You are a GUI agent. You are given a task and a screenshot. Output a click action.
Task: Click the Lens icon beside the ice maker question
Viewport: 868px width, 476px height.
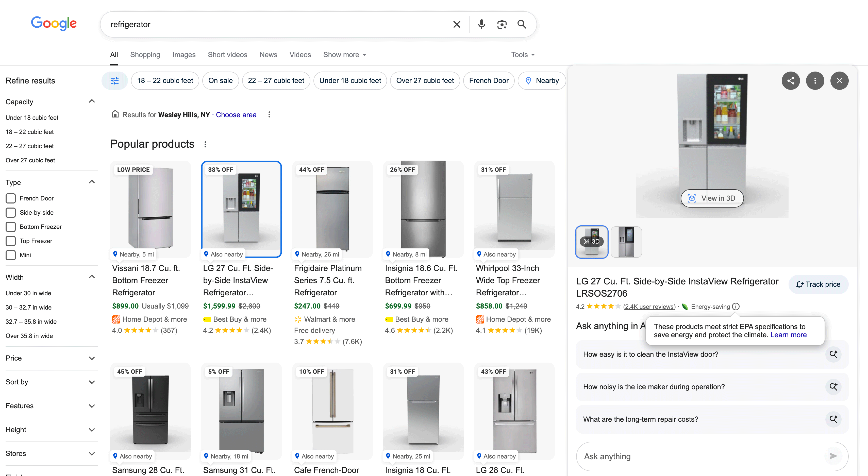(x=834, y=387)
